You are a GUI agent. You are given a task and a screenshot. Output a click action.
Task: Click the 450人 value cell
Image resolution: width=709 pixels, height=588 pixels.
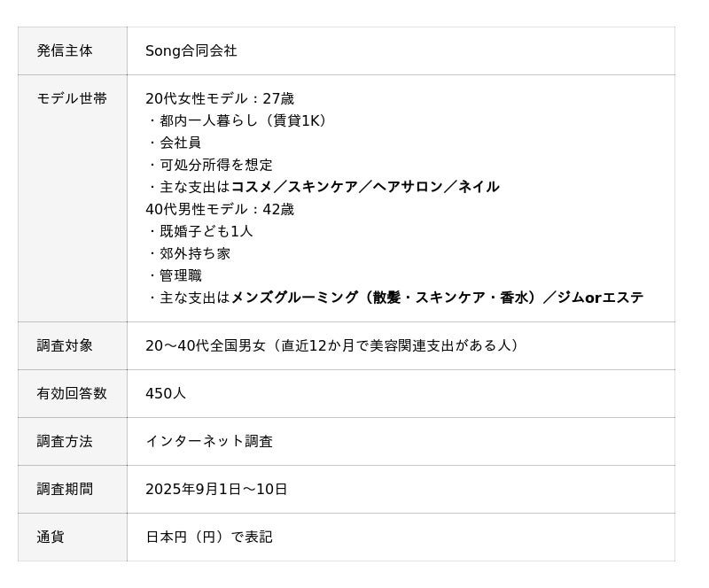click(x=166, y=394)
